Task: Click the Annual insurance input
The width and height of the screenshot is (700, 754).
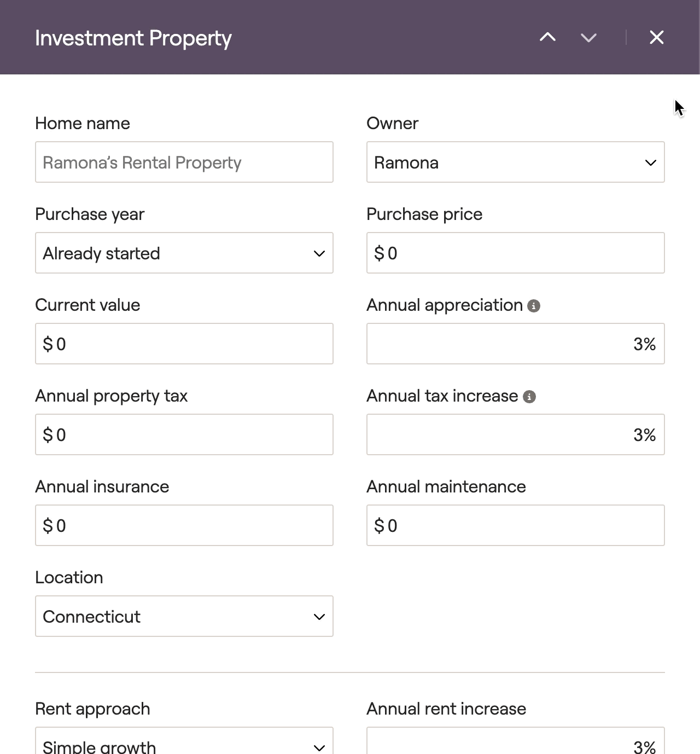Action: [184, 526]
